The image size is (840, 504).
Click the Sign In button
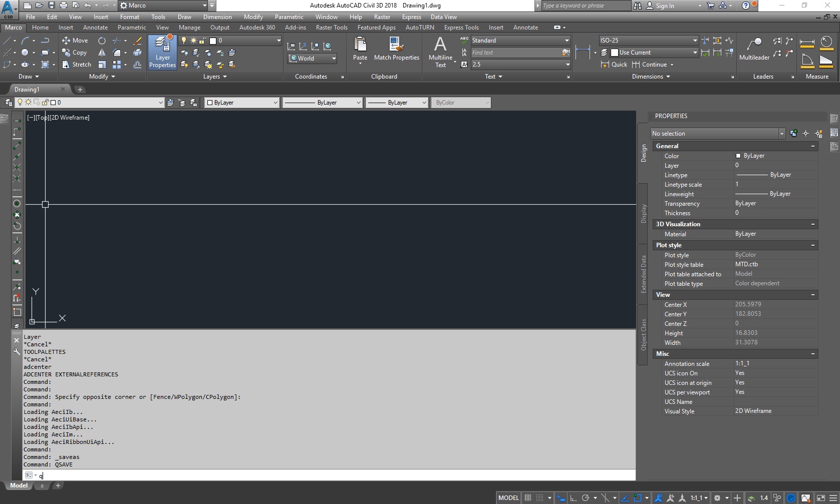pos(666,6)
